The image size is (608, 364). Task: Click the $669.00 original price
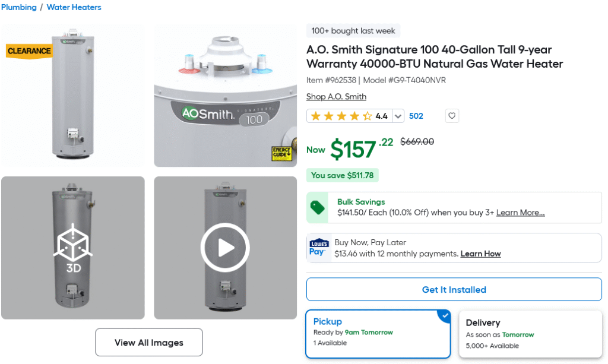coord(417,141)
